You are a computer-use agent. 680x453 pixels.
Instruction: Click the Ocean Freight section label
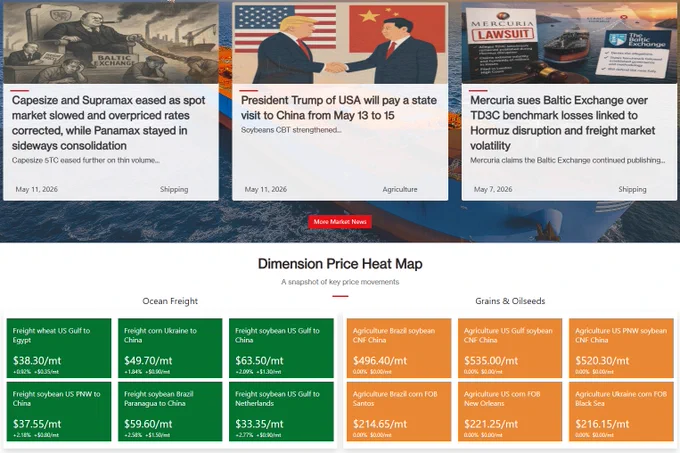[170, 301]
